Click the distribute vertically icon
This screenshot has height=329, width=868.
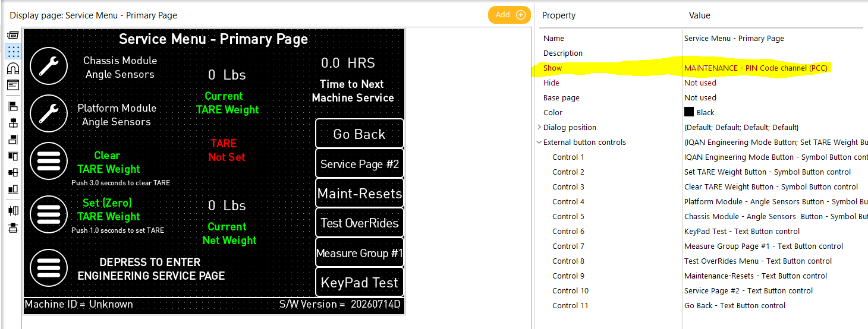pyautogui.click(x=12, y=227)
